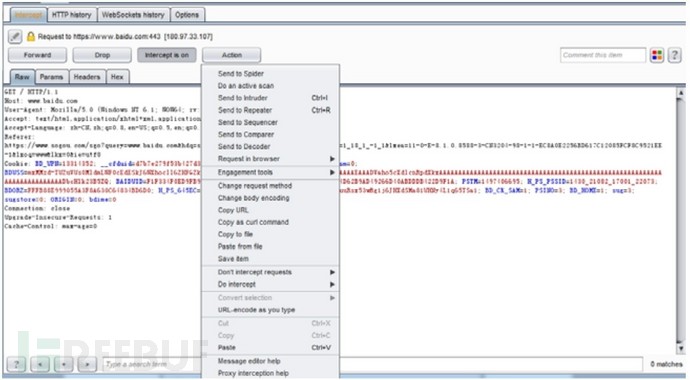The image size is (690, 380).
Task: Choose 'Do an active scan'
Action: [x=271, y=86]
